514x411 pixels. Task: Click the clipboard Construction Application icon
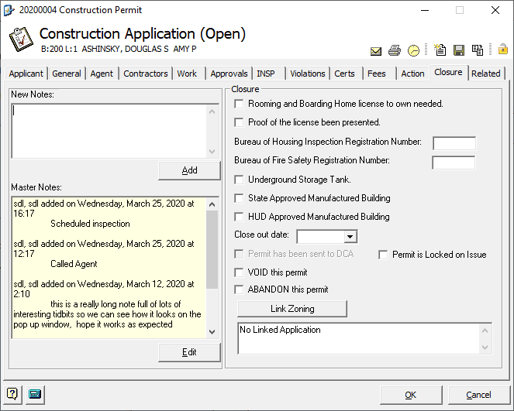click(21, 39)
